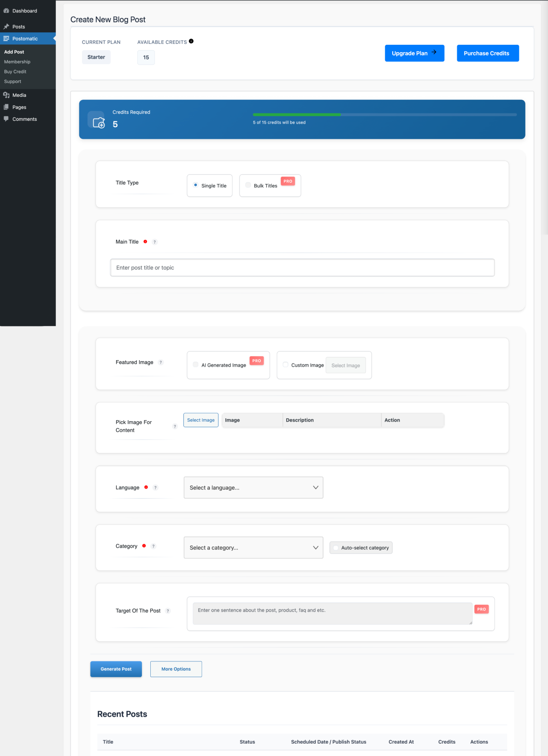
Task: Click the Posts pin icon
Action: [x=6, y=27]
